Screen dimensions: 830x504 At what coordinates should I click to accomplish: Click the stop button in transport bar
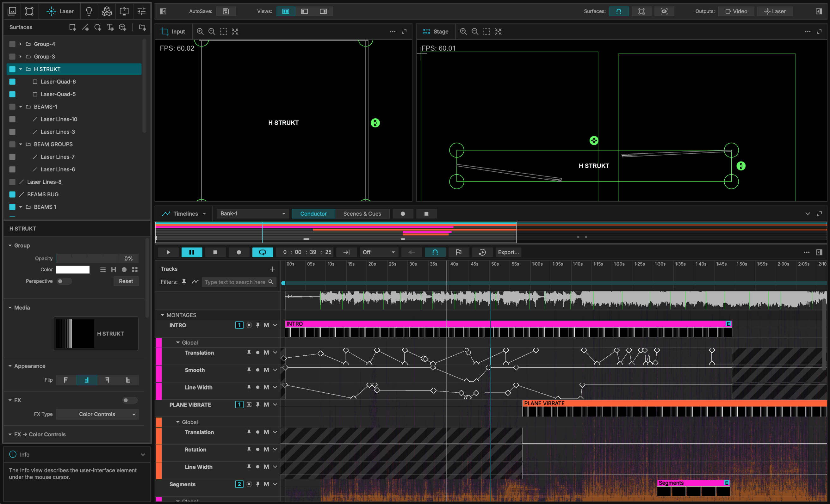tap(215, 252)
